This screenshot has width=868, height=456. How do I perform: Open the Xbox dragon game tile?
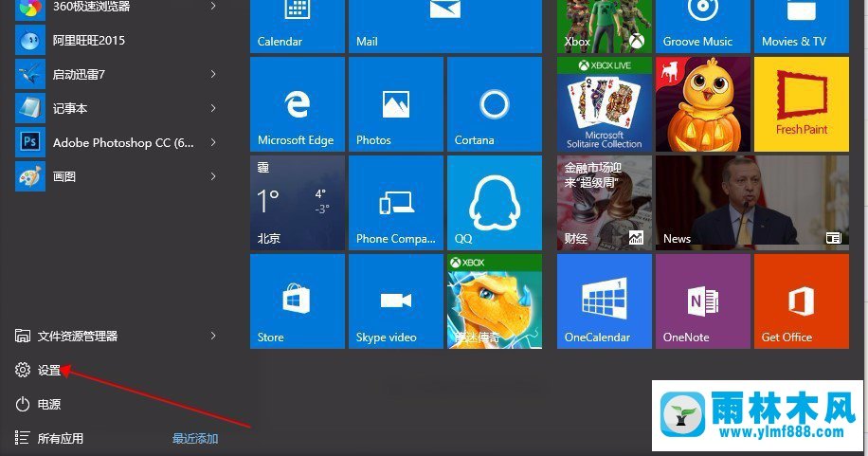495,301
